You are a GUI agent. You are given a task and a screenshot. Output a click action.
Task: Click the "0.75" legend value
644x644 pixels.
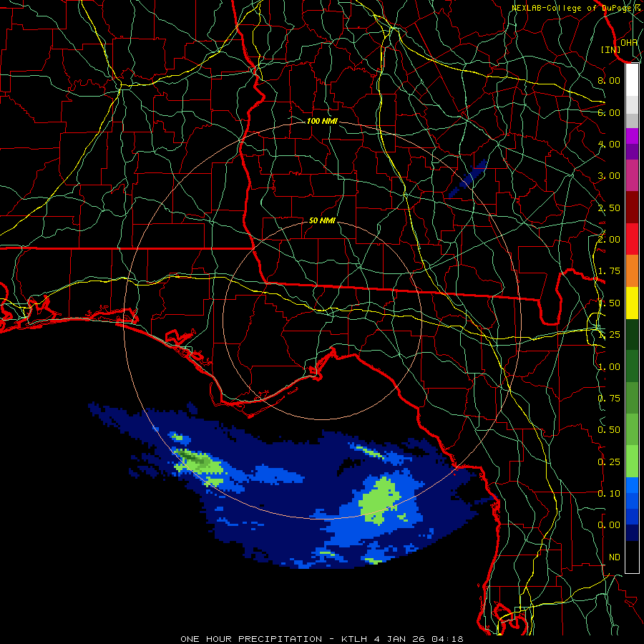coord(609,399)
